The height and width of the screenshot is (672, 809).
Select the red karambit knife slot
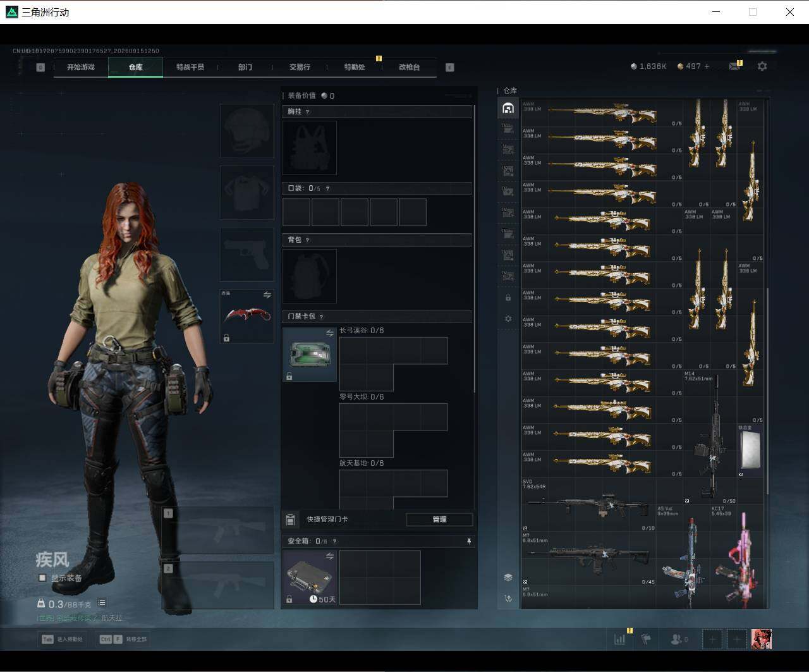pyautogui.click(x=246, y=316)
